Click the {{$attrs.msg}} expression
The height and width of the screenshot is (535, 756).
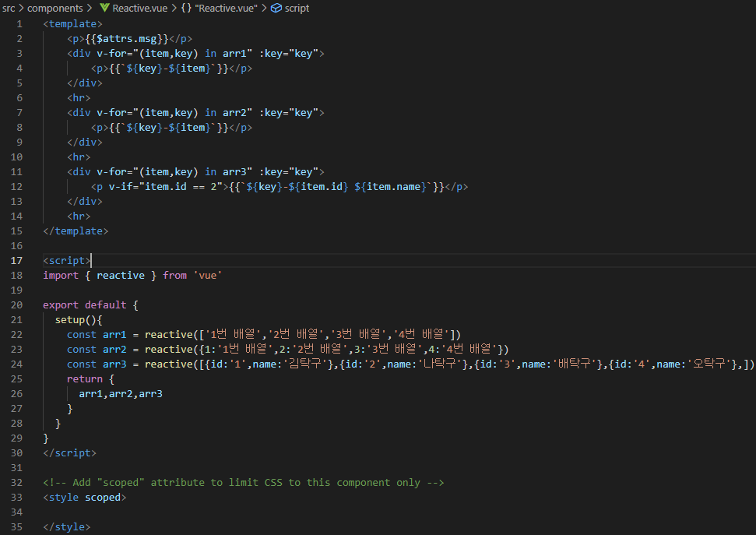(x=127, y=39)
